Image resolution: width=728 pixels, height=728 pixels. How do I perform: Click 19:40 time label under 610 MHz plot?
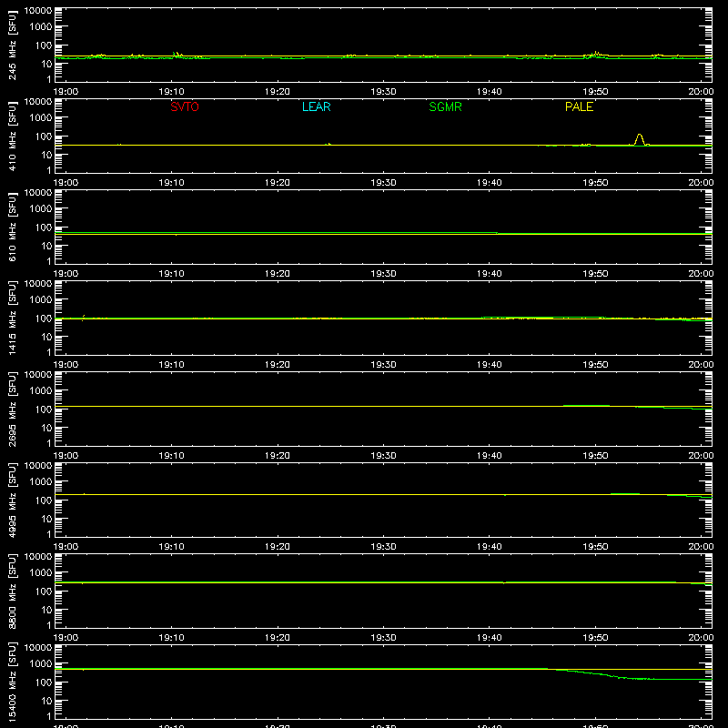pyautogui.click(x=490, y=274)
